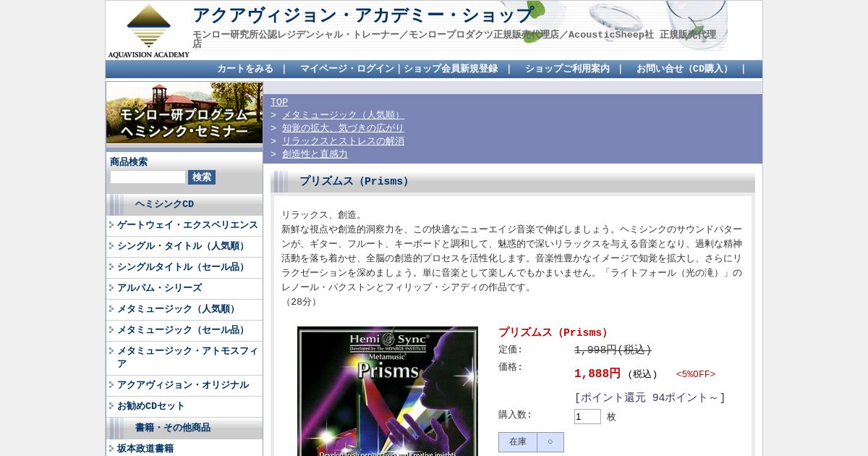Open お問い合せ（CD購入）link
The image size is (868, 456).
(684, 69)
